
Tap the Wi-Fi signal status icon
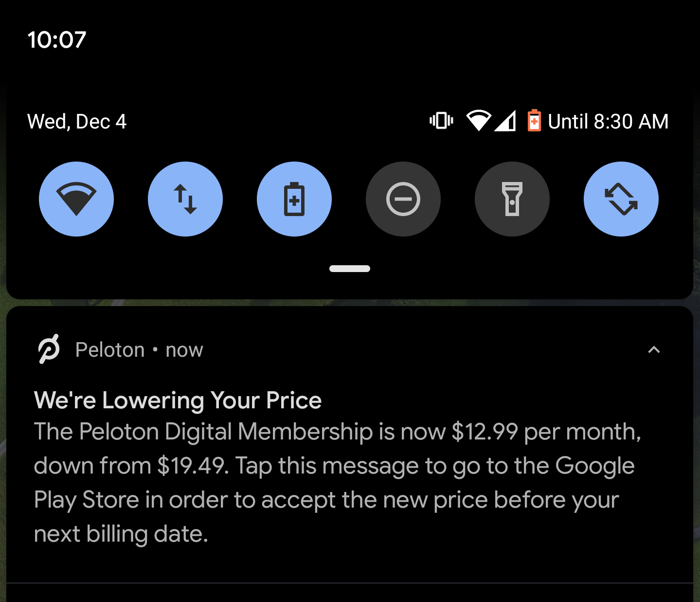(x=479, y=121)
